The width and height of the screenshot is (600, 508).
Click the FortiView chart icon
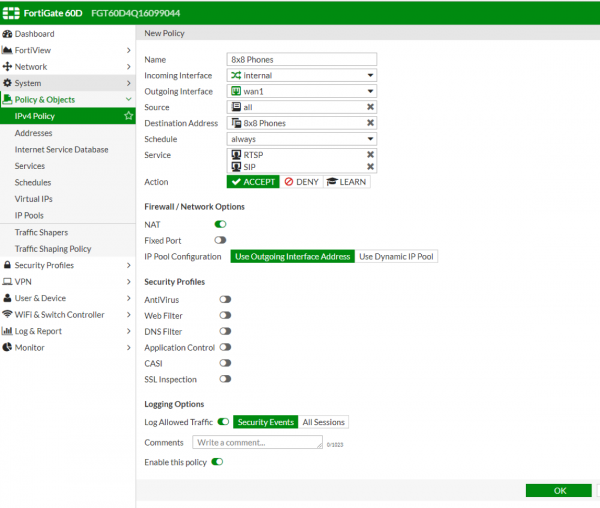(x=7, y=50)
